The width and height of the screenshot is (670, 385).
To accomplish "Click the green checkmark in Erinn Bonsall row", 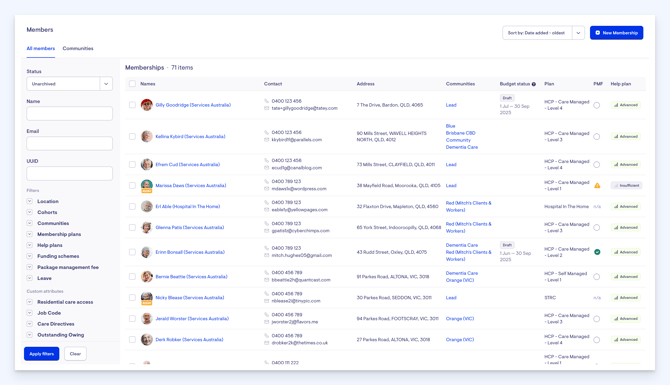I will 597,252.
